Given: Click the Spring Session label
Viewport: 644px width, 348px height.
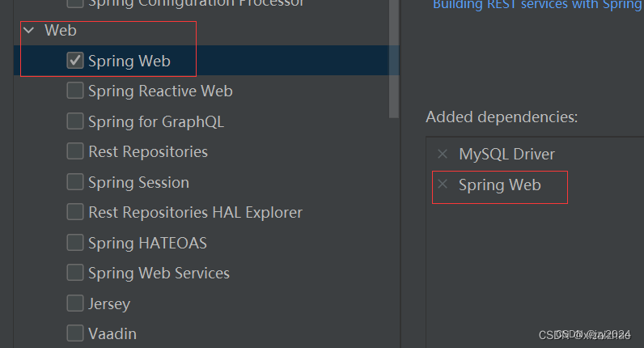Looking at the screenshot, I should 138,182.
